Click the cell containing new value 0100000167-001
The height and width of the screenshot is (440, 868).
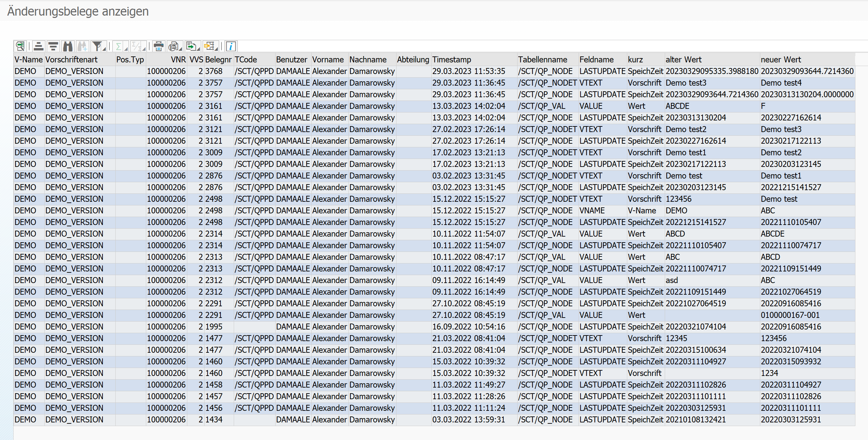[x=790, y=315]
